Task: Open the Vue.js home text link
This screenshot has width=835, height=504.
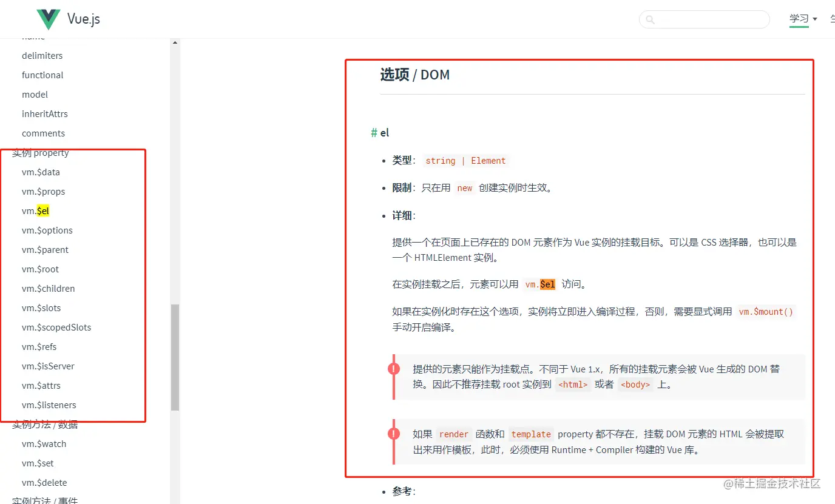Action: click(84, 19)
